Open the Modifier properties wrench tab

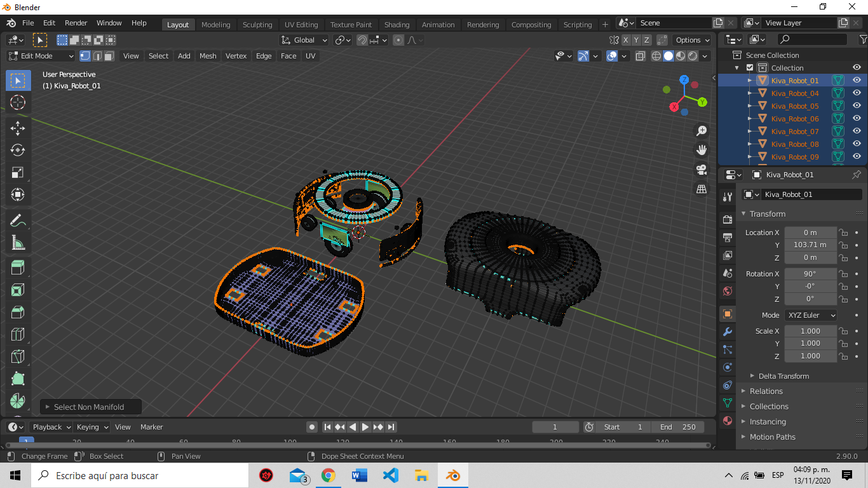click(x=728, y=332)
